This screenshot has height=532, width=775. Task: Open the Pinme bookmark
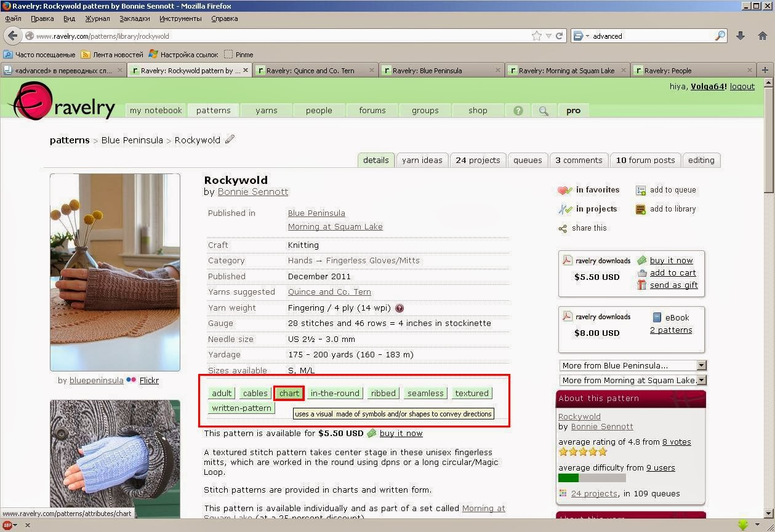[239, 55]
